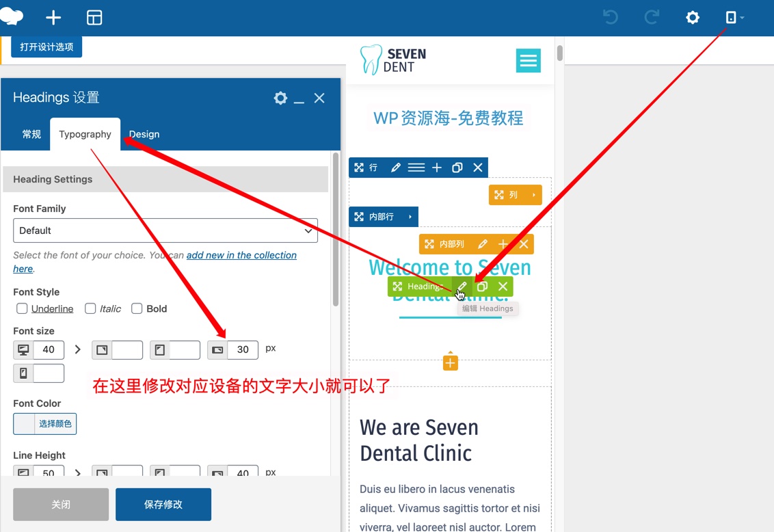The image size is (774, 532).
Task: Delete Headings element with X icon
Action: coord(503,287)
